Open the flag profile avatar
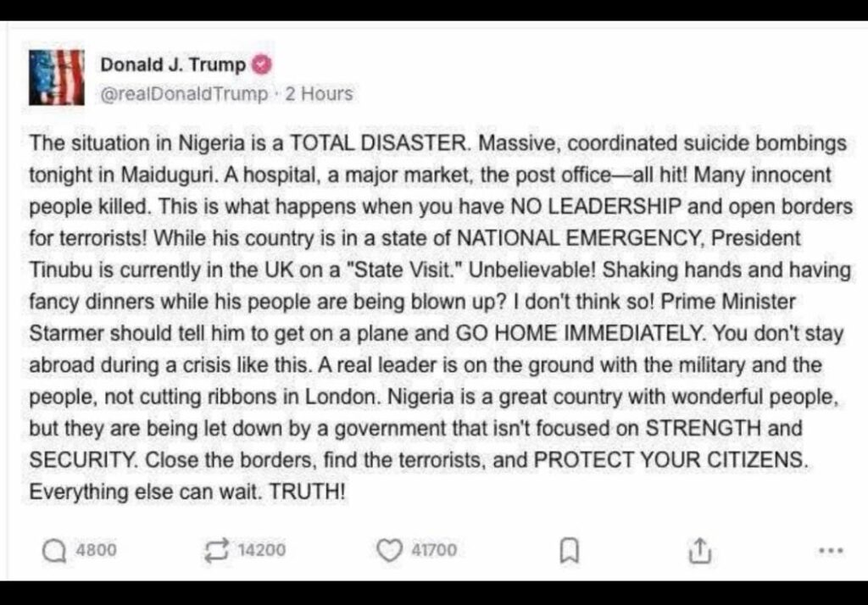The image size is (868, 605). tap(56, 77)
